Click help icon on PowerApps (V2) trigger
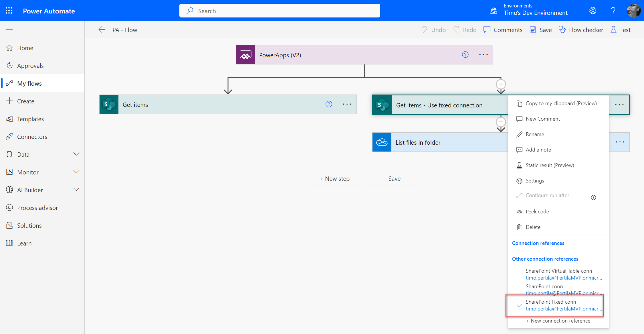The height and width of the screenshot is (334, 644). coord(465,55)
